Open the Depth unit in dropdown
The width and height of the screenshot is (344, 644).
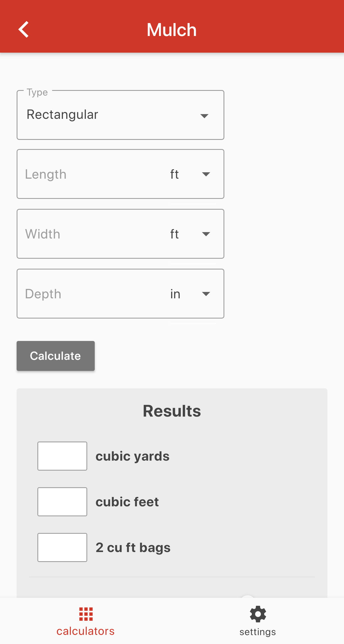pyautogui.click(x=193, y=294)
